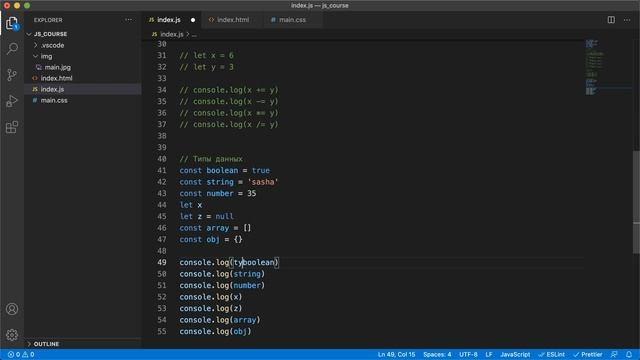Open notifications bell in status bar
The height and width of the screenshot is (360, 640).
point(629,354)
